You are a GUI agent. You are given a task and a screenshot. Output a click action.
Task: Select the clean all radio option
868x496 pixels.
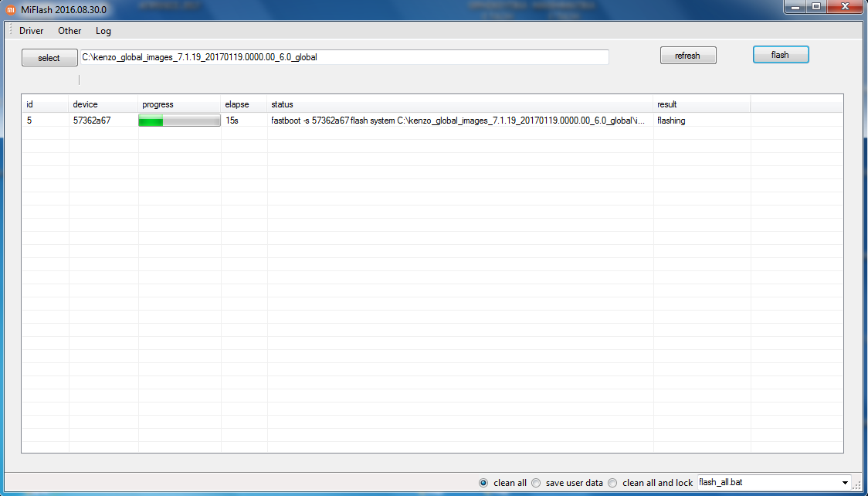(503, 483)
